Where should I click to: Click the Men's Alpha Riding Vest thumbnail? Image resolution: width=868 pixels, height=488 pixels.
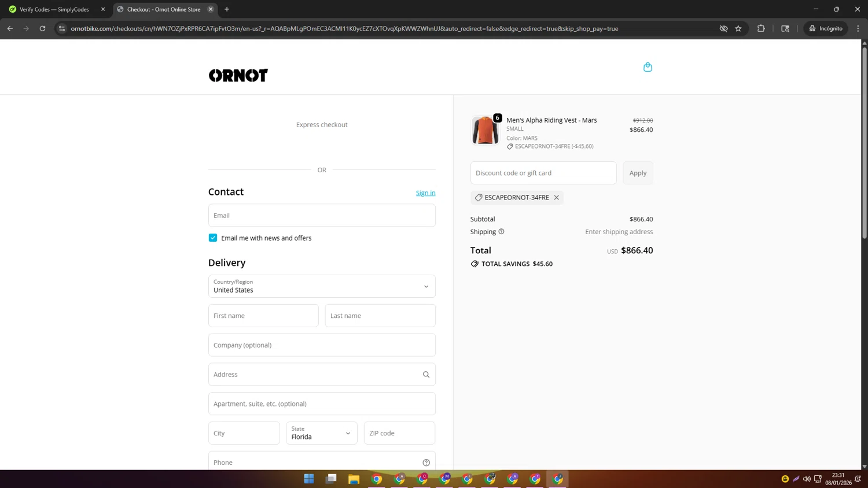(485, 130)
